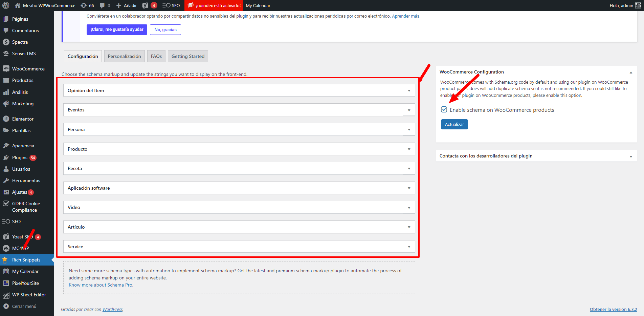Click the PixelYourSite sidebar icon
Image resolution: width=644 pixels, height=316 pixels.
6,283
